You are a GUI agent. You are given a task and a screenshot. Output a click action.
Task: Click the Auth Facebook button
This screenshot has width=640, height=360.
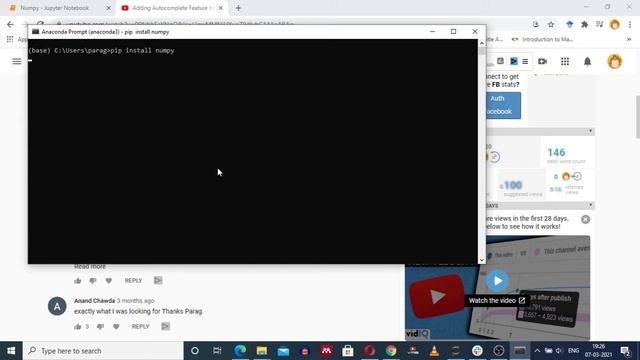tap(503, 105)
